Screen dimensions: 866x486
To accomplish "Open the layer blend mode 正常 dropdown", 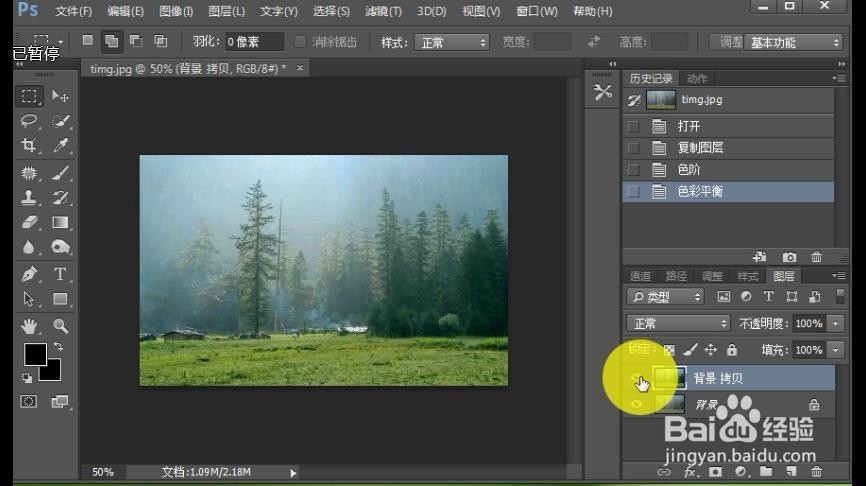I will (x=678, y=323).
